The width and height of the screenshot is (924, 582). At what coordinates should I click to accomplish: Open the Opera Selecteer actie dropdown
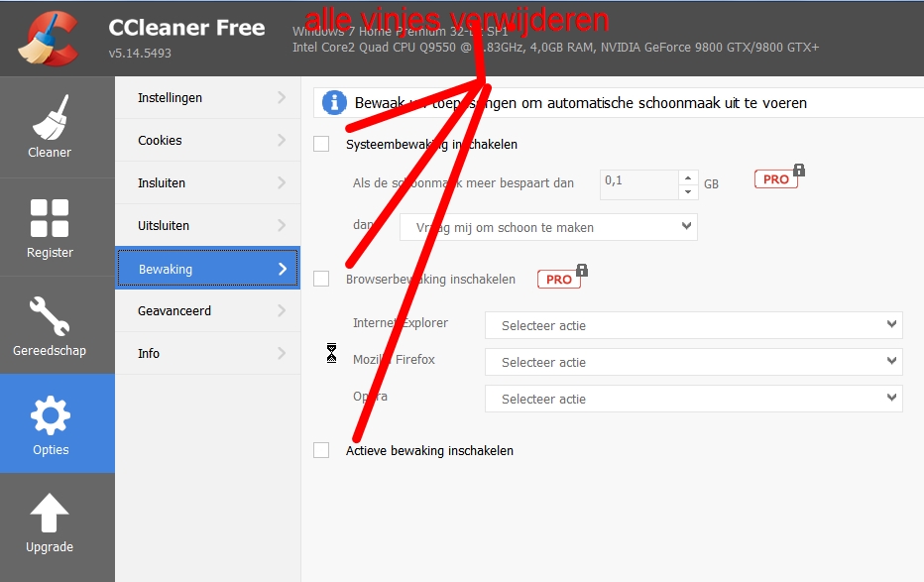click(x=694, y=399)
